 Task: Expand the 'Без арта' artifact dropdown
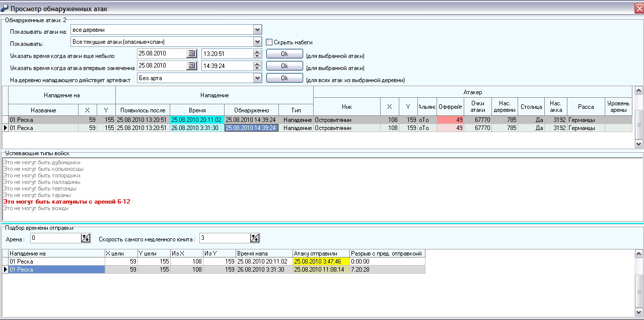(258, 78)
